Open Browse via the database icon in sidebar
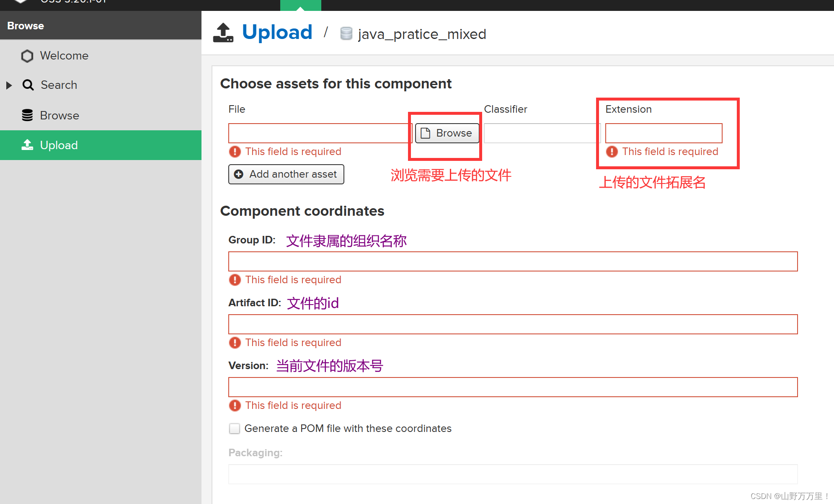The width and height of the screenshot is (834, 504). (27, 115)
